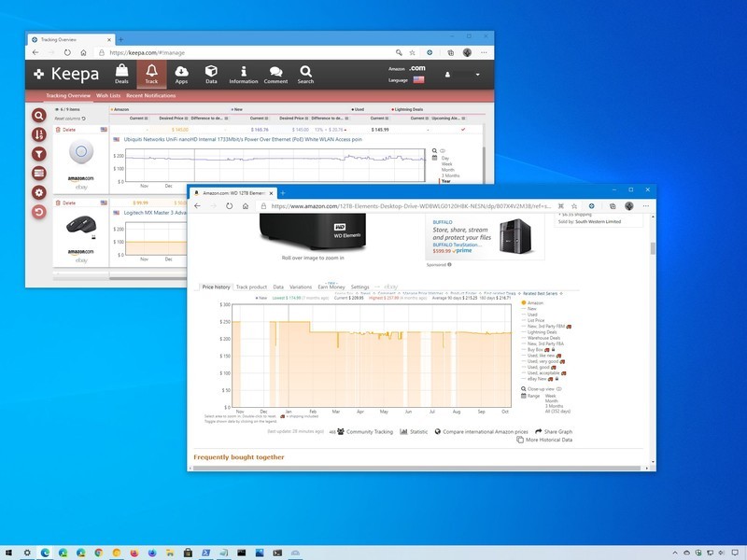Toggle the Buy Box series in legend
Viewport: 747px width, 560px height.
pyautogui.click(x=537, y=351)
